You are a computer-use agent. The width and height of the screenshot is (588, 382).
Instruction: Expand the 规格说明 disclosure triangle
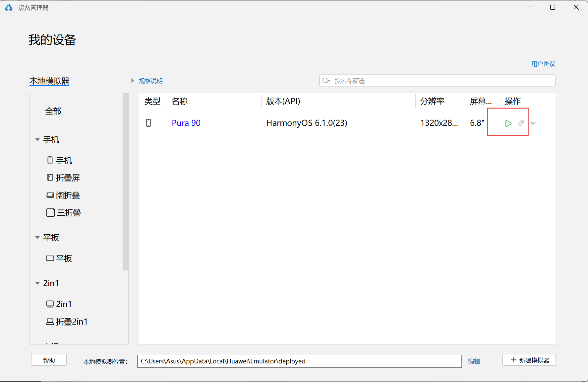(x=133, y=81)
